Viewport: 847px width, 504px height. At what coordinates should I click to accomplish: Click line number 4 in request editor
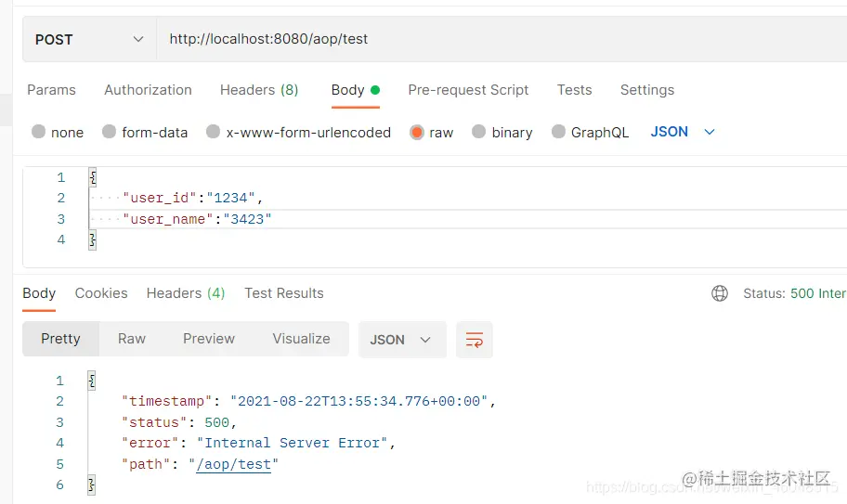pyautogui.click(x=61, y=240)
